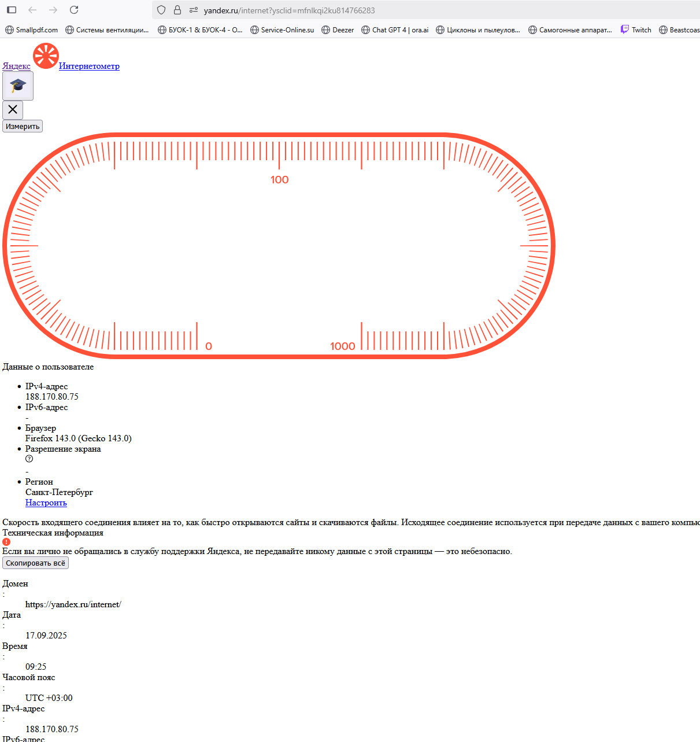Open the БУОК-1 & БУОК-4 bookmark
Image resolution: width=700 pixels, height=742 pixels.
201,30
